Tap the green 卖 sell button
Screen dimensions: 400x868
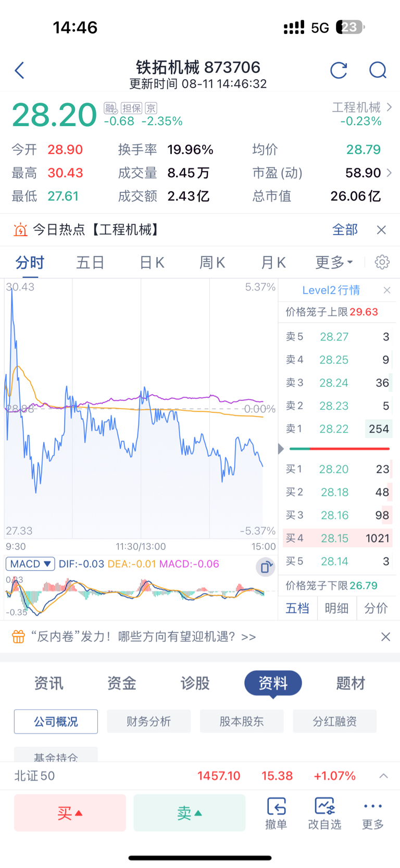click(x=190, y=813)
